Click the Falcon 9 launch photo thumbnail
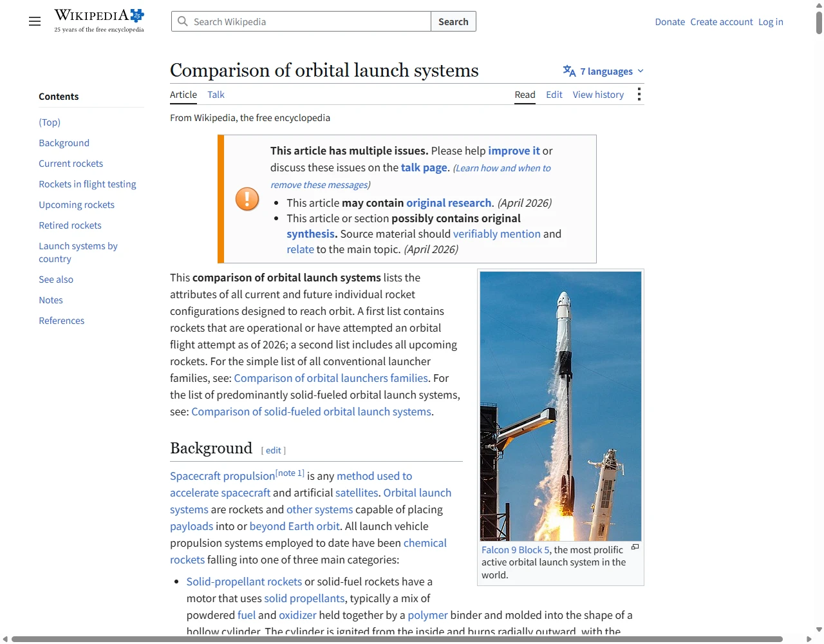824x644 pixels. (x=561, y=406)
